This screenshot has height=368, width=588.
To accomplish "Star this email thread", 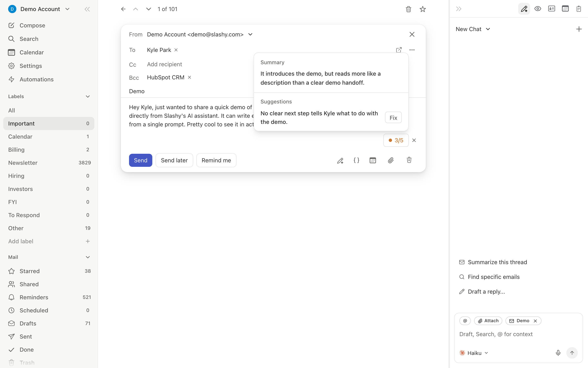I will pos(423,9).
